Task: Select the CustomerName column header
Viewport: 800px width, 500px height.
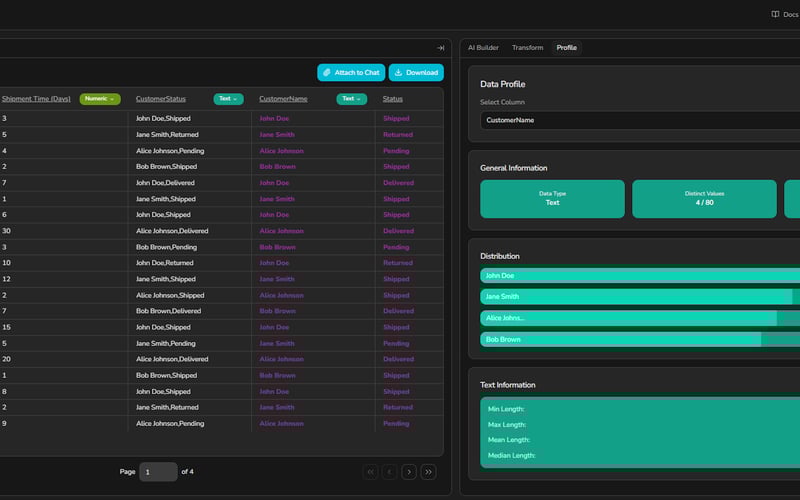Action: point(283,99)
